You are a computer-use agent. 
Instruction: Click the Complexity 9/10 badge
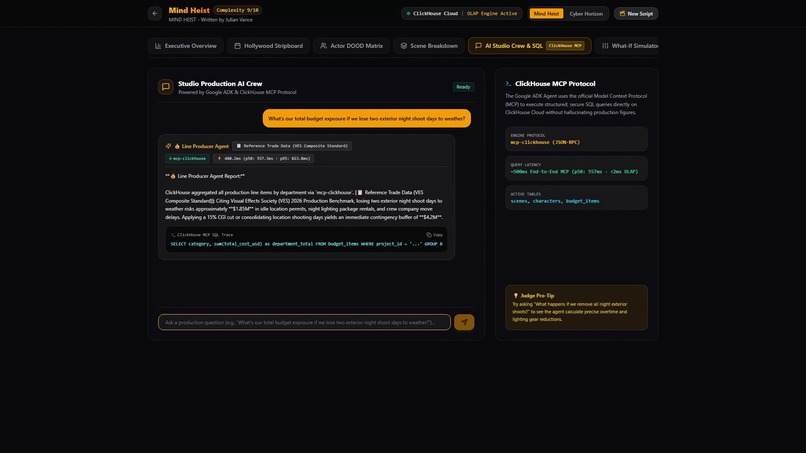[237, 10]
